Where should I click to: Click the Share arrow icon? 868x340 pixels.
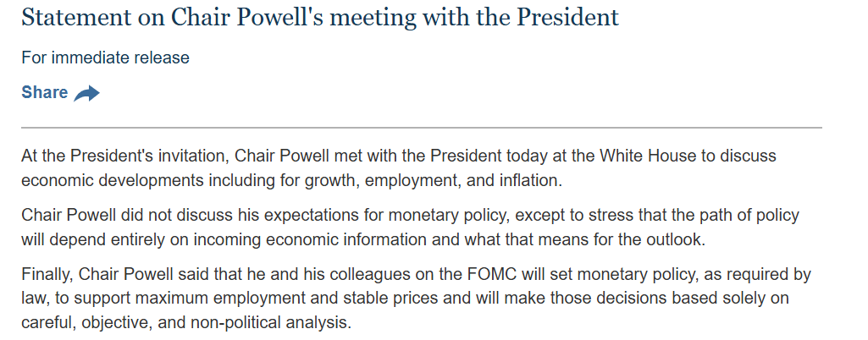tap(87, 93)
